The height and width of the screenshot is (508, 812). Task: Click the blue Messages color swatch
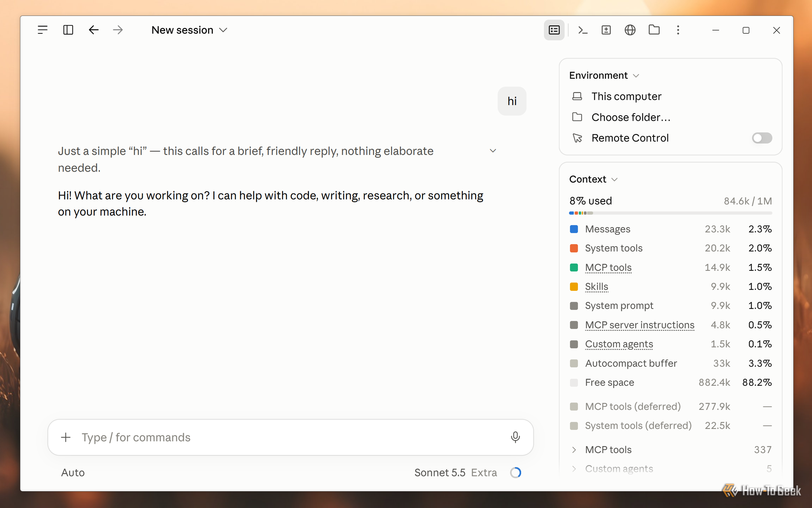pos(574,229)
